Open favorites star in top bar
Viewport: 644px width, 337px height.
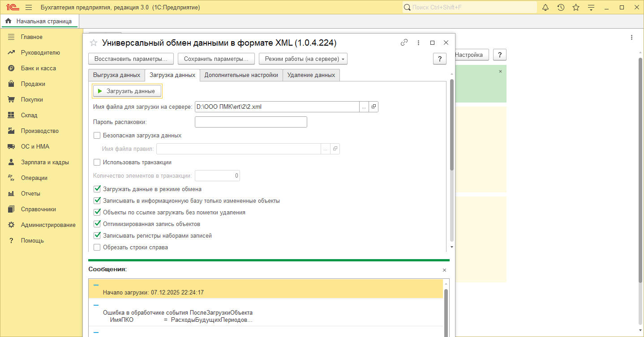coord(576,8)
